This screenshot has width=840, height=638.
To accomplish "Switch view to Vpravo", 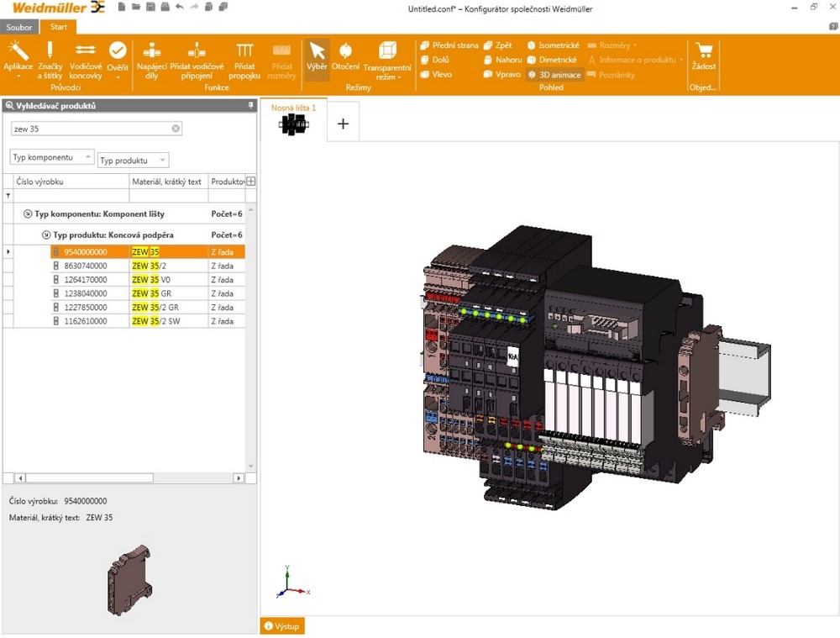I will (502, 75).
